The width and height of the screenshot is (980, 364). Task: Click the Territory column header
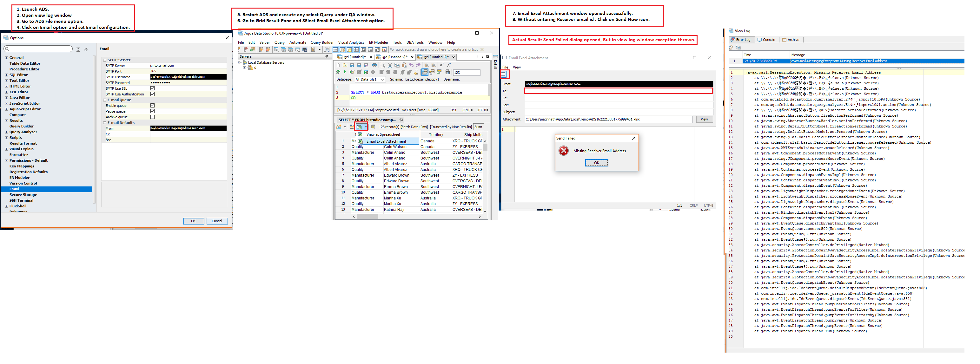(x=436, y=135)
